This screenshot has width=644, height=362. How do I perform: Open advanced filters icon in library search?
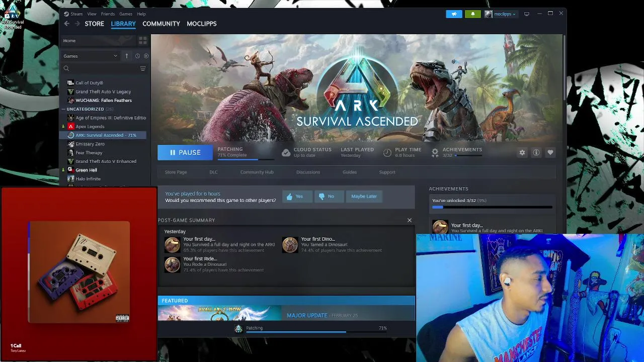[143, 68]
